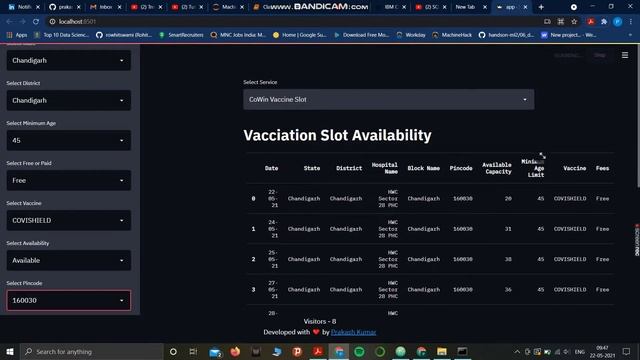Click the Available Capacity column header
The width and height of the screenshot is (640, 360).
497,168
